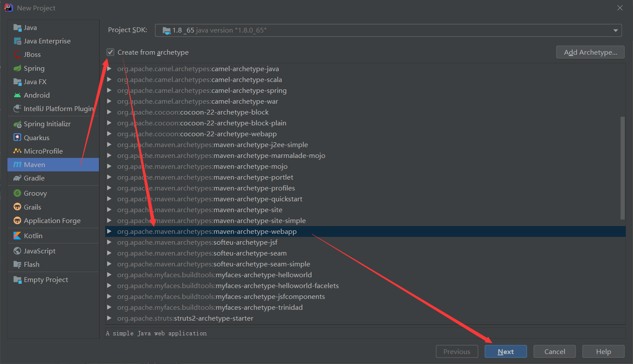Select myfaces-archetype-jsfcomponents row

pos(365,296)
